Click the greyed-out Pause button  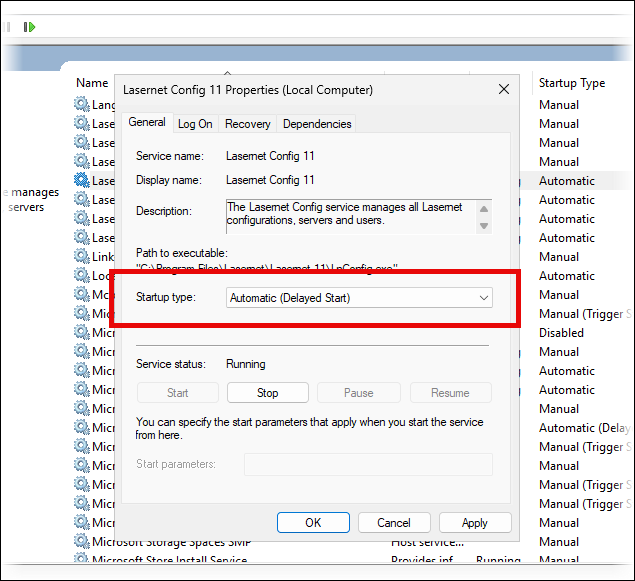click(x=359, y=393)
